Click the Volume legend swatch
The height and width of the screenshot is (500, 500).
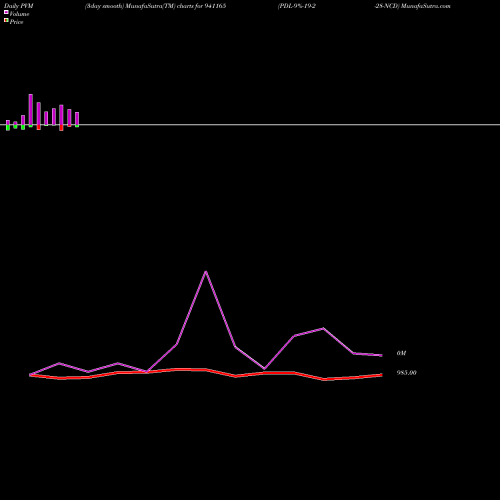6,12
